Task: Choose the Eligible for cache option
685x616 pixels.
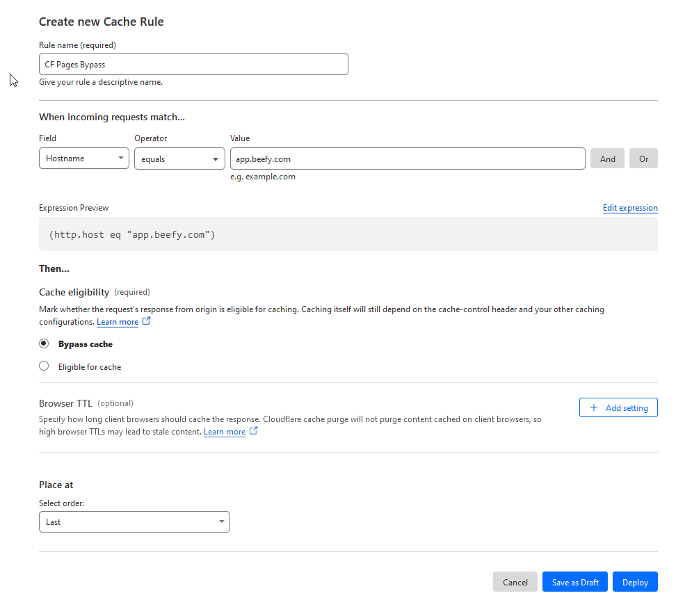Action: 44,365
